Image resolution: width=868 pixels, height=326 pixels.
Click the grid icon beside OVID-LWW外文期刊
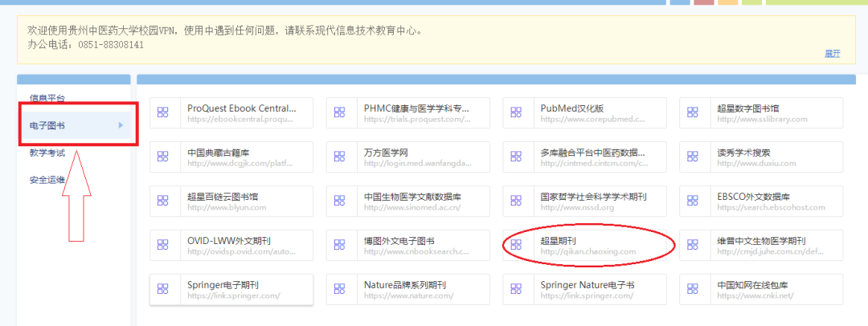click(162, 245)
